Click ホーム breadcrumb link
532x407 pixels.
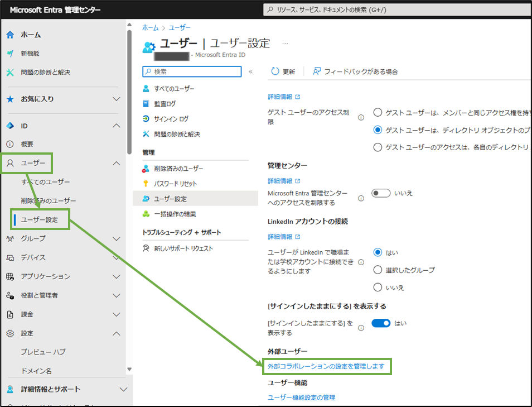click(151, 27)
